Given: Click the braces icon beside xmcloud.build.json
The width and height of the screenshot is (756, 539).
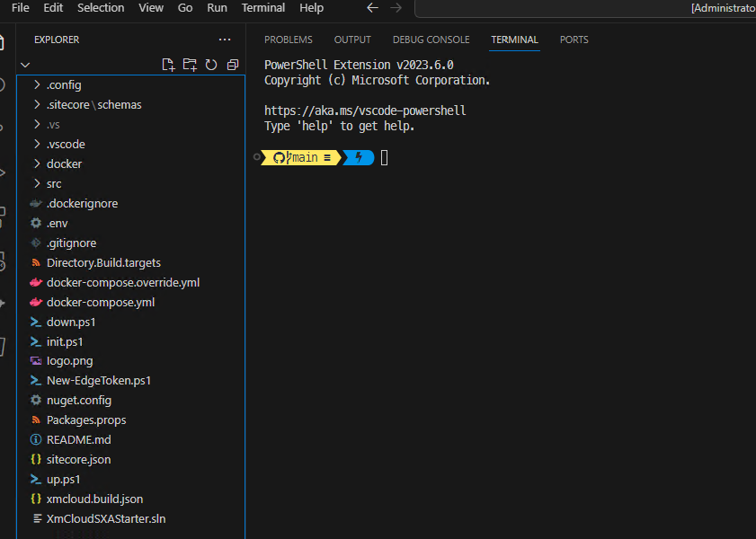Looking at the screenshot, I should [x=36, y=499].
